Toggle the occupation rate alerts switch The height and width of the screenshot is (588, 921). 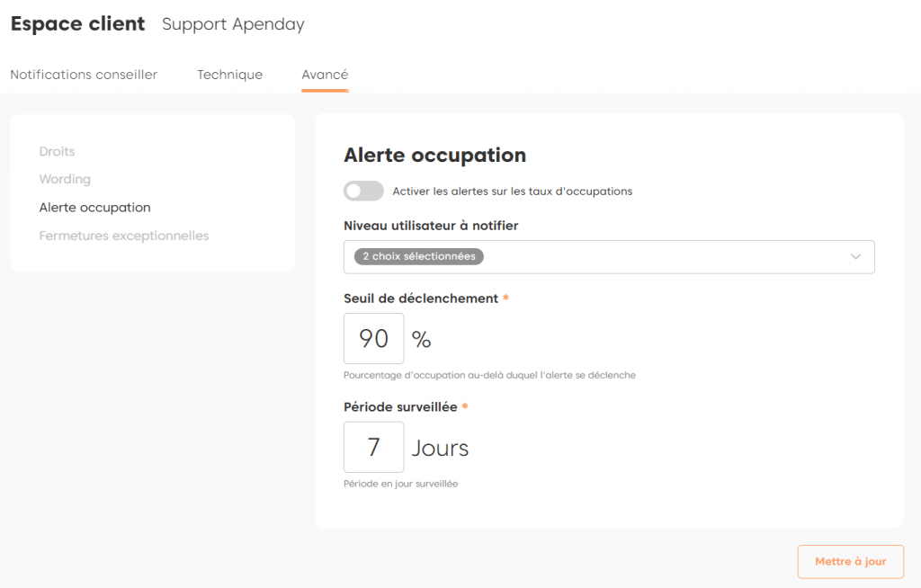363,191
